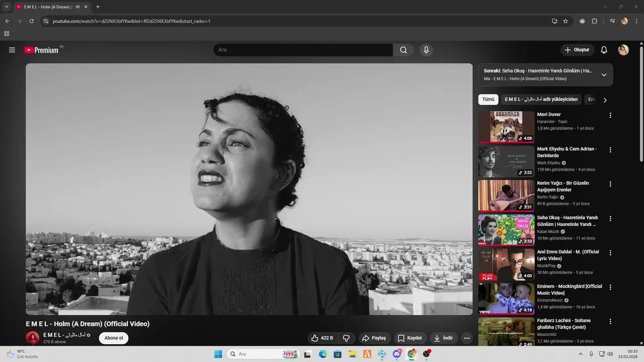Open options for Kerim Yağcı video
The width and height of the screenshot is (644, 362).
tap(610, 184)
